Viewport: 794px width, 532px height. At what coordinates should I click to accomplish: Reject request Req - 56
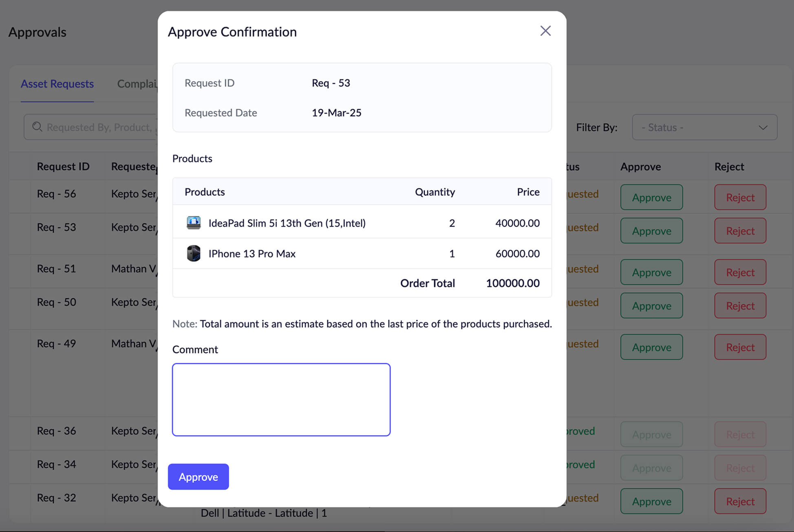740,197
